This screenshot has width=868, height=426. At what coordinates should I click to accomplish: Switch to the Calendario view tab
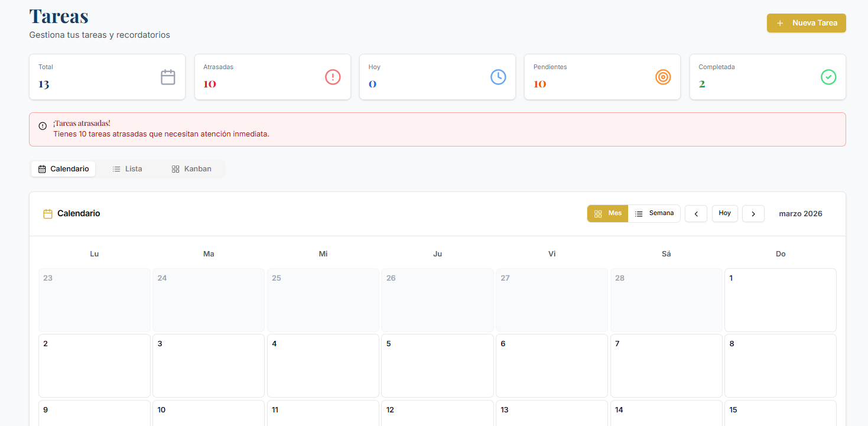pyautogui.click(x=63, y=169)
